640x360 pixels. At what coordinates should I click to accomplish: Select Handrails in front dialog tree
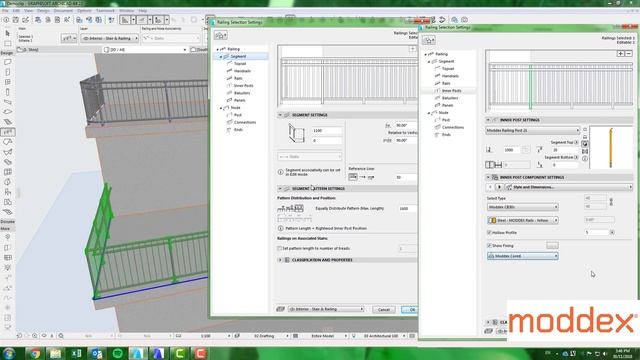point(242,71)
